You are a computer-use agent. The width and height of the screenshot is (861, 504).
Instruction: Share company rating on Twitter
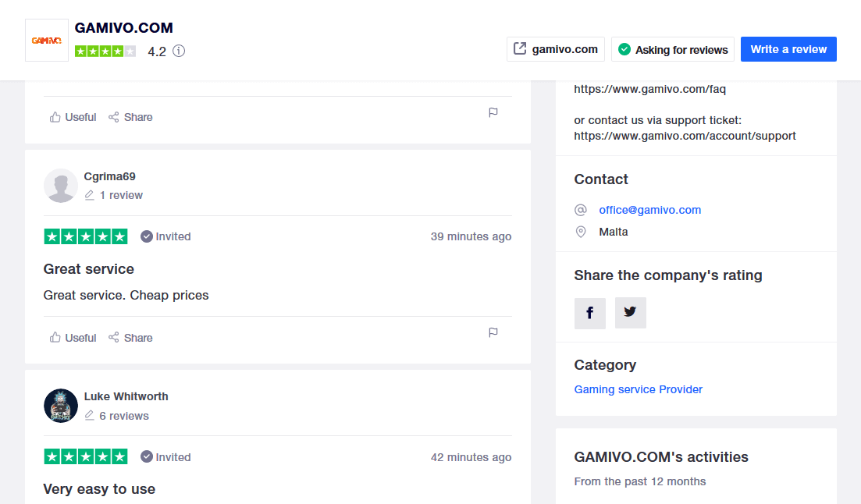(631, 313)
